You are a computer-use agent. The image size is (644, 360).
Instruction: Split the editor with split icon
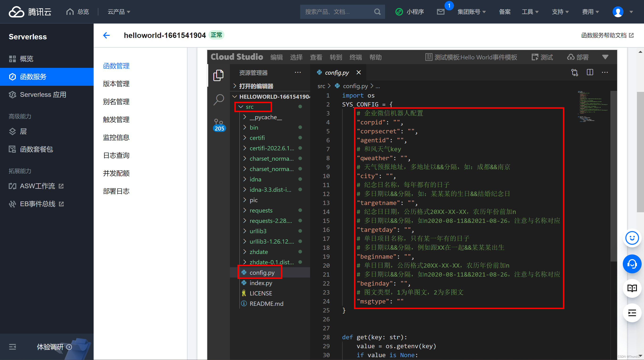pyautogui.click(x=590, y=73)
